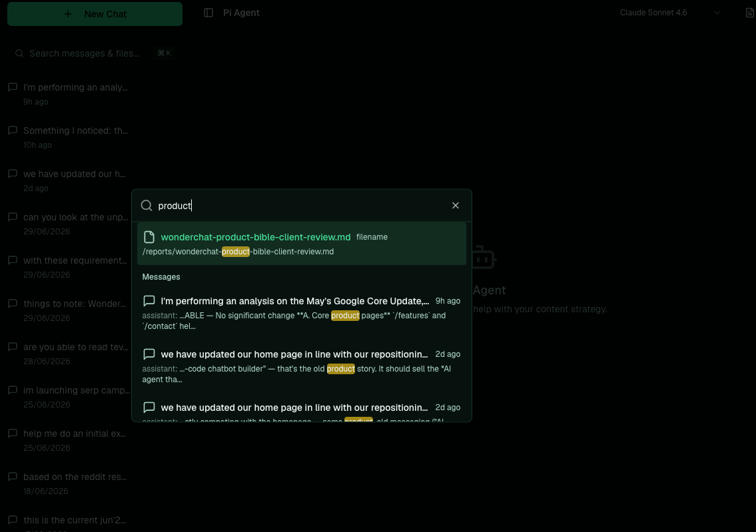Open file result wonderchat-product-bible-client-review.md
The height and width of the screenshot is (532, 756).
(x=302, y=244)
